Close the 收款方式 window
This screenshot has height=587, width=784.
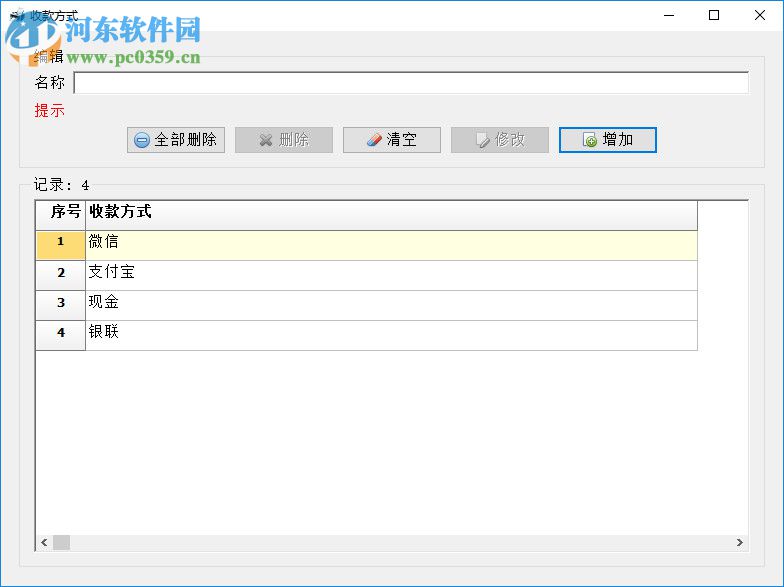tap(760, 16)
